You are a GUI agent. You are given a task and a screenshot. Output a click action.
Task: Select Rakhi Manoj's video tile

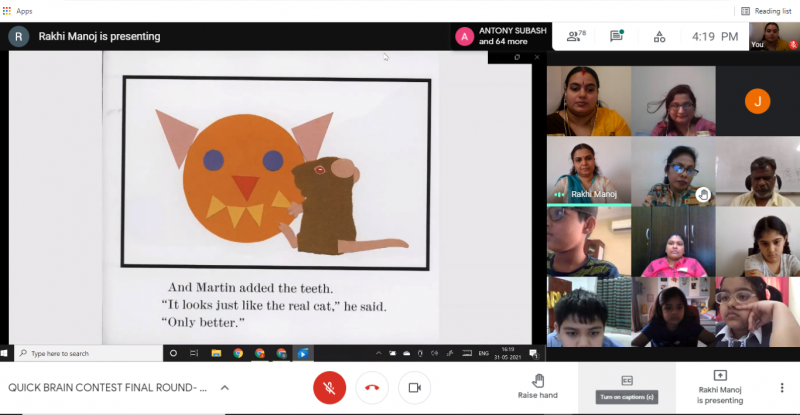[x=588, y=171]
